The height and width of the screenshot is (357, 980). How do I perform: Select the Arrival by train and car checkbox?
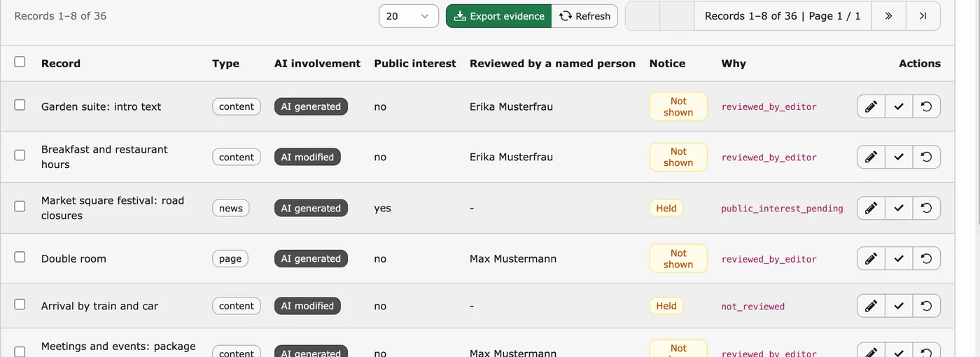[20, 304]
